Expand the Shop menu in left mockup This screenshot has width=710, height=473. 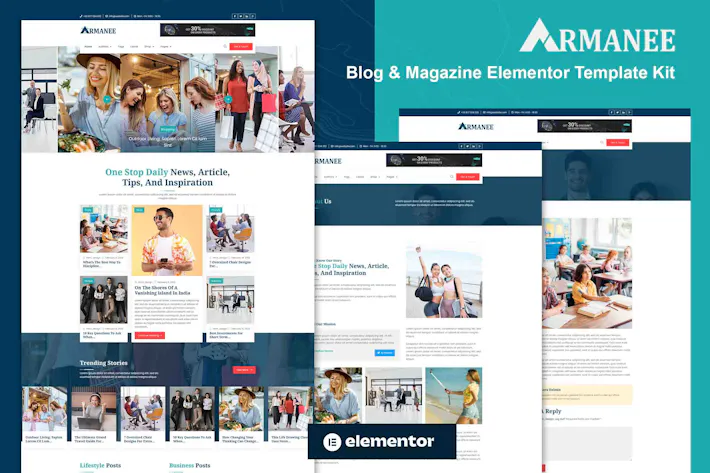click(x=149, y=47)
